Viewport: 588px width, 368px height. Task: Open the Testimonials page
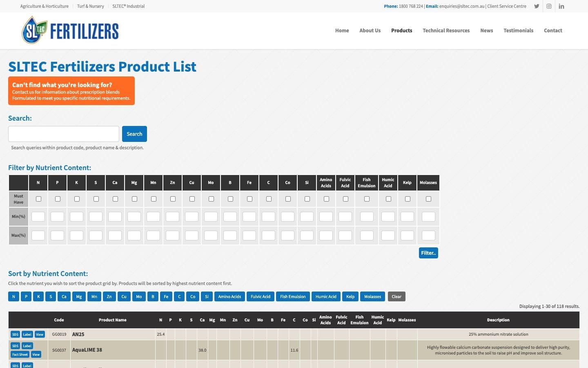518,31
